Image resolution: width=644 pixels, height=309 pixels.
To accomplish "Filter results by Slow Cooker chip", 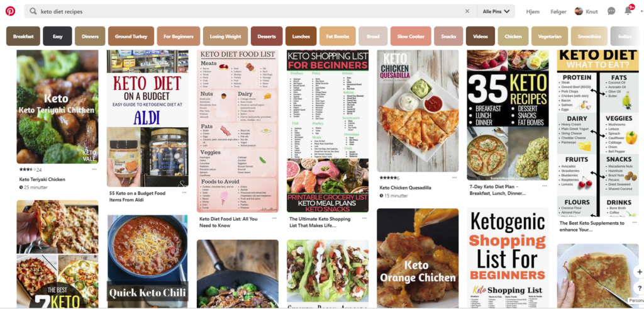I will point(411,36).
